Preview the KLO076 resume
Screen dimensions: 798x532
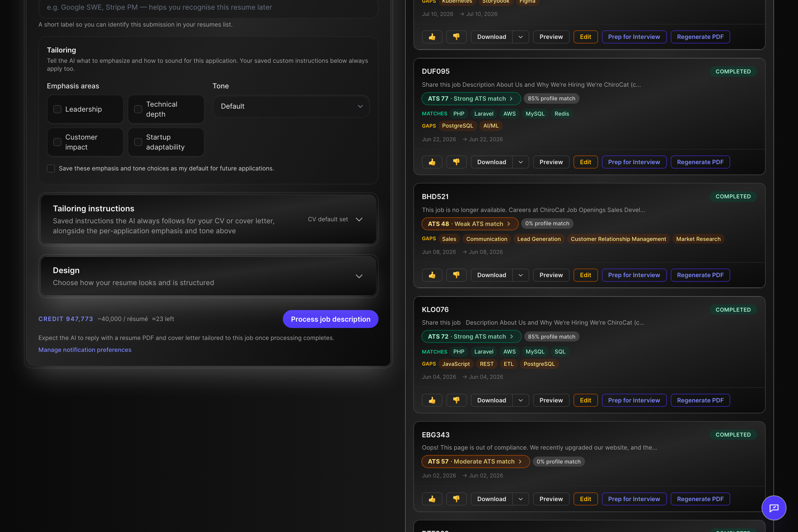coord(551,400)
